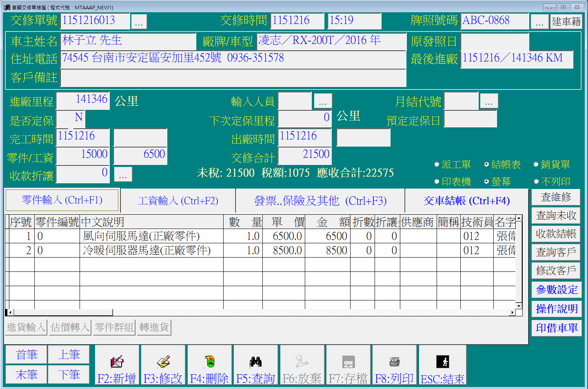Go to 末筆 last record

click(27, 374)
